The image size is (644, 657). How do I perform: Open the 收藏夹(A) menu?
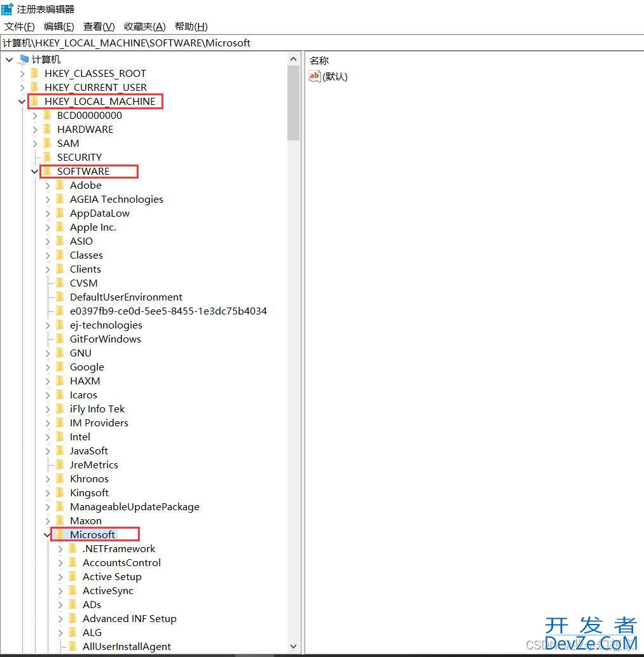(145, 27)
